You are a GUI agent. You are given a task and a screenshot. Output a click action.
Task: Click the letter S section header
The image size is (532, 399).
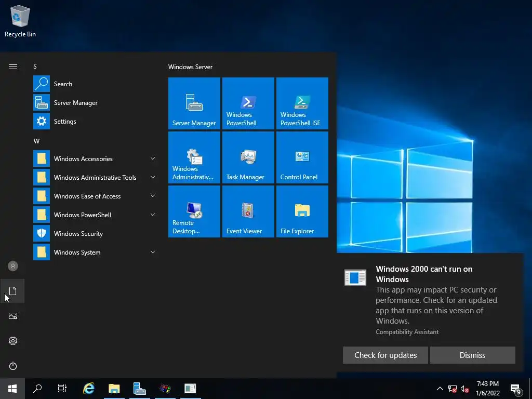35,66
